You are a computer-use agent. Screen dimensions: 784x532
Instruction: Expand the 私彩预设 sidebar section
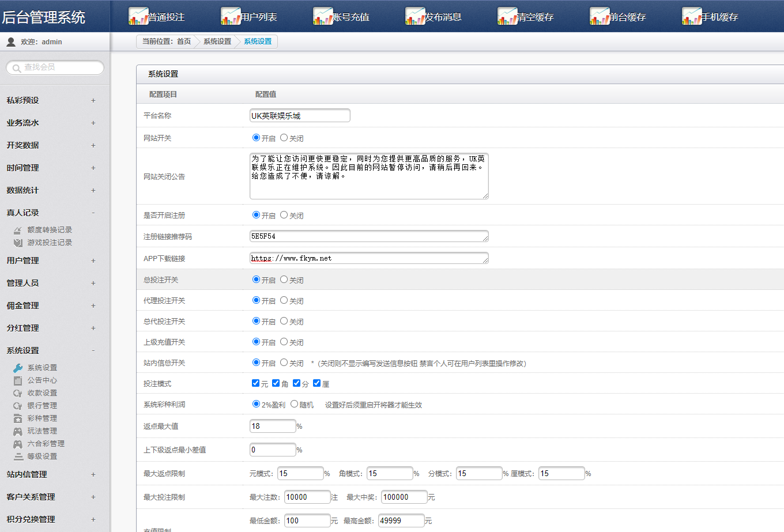93,100
